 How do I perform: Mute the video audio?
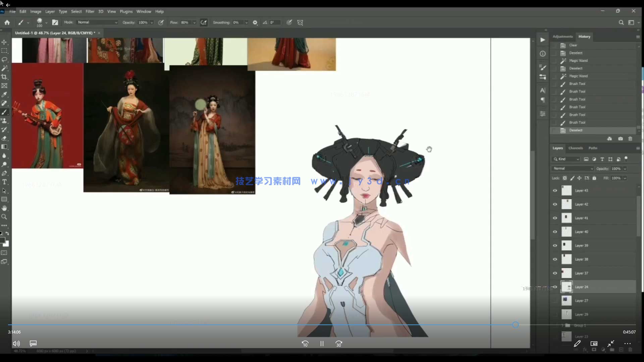pyautogui.click(x=16, y=344)
